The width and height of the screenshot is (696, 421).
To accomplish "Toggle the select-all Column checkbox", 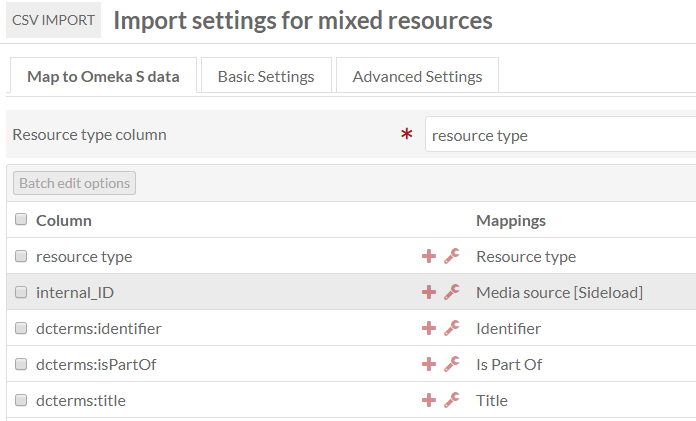I will pyautogui.click(x=21, y=219).
